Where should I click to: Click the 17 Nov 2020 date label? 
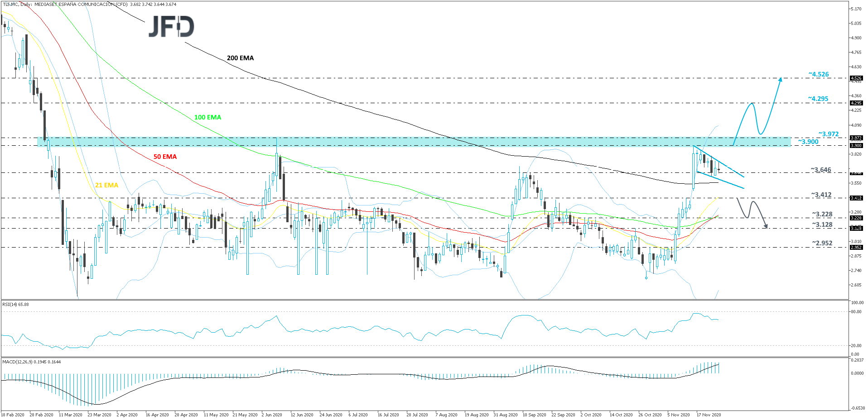coord(709,415)
